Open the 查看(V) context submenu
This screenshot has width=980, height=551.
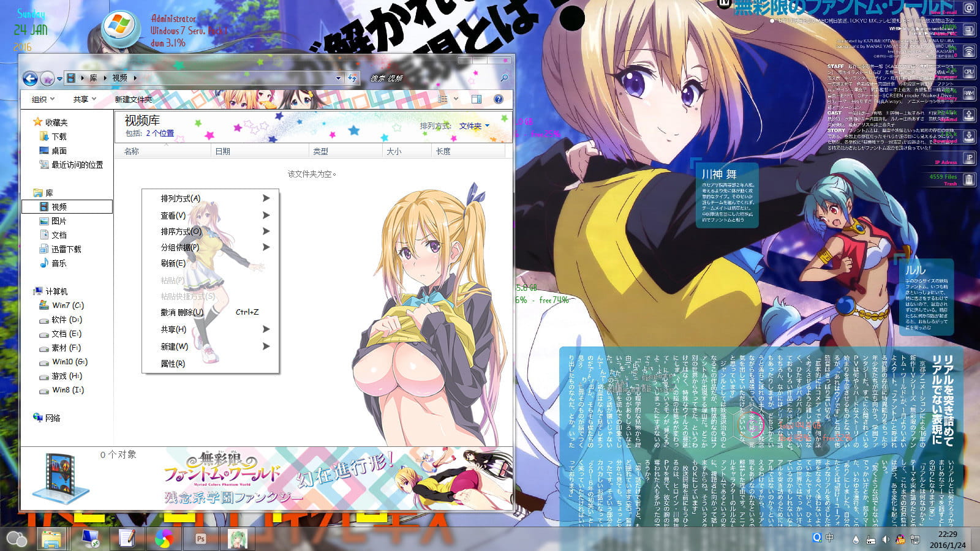(211, 216)
